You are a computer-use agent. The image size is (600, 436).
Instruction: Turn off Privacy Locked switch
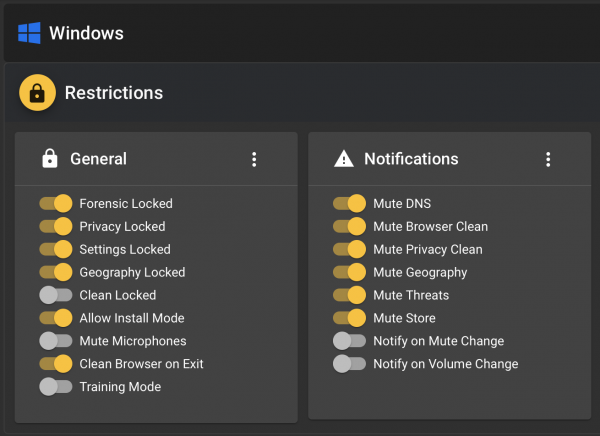[x=56, y=226]
